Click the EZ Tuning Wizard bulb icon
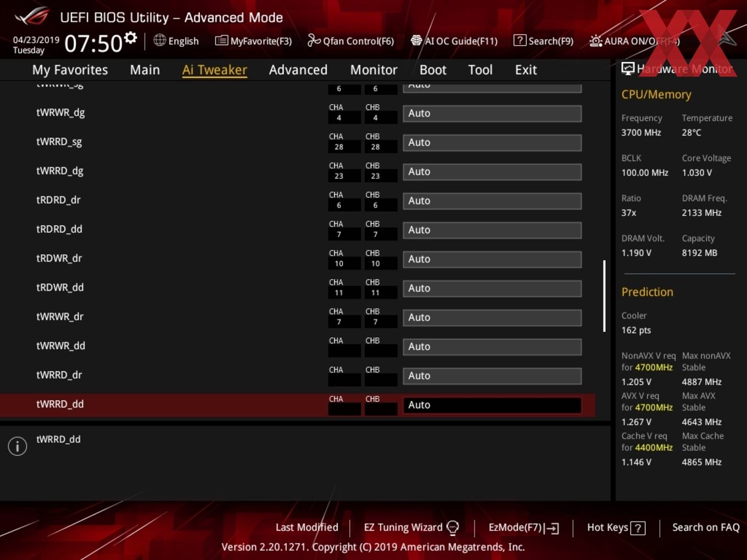Screen dimensions: 747x560 [x=453, y=528]
